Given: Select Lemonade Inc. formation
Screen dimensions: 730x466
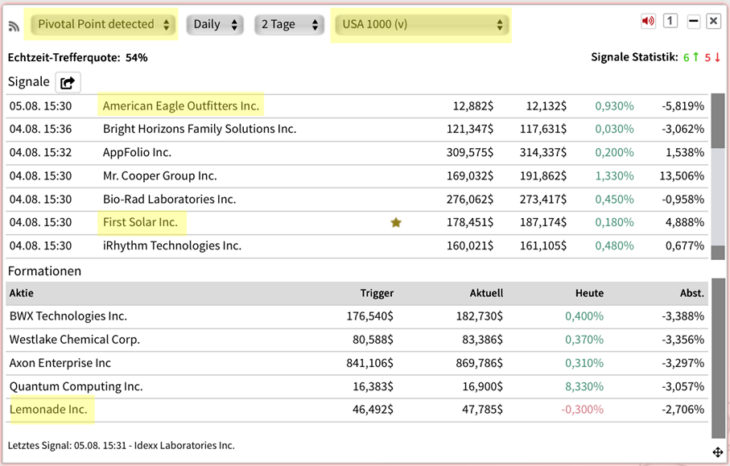Looking at the screenshot, I should click(357, 410).
